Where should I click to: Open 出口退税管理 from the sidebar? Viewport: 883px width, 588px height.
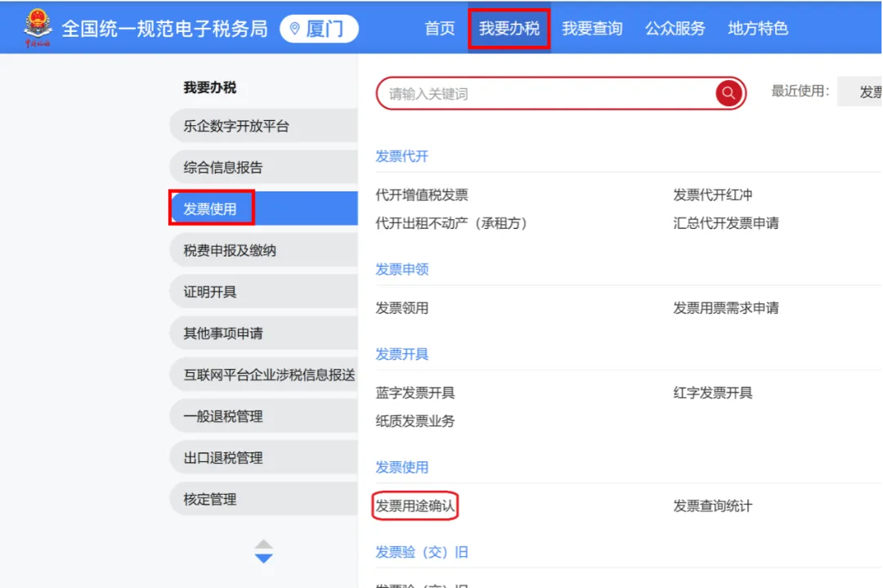(221, 457)
